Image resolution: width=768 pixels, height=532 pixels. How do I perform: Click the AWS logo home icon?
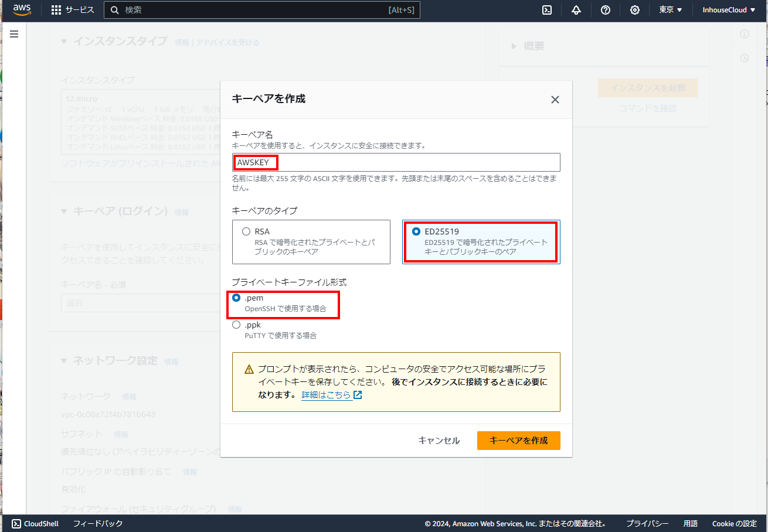pyautogui.click(x=22, y=10)
